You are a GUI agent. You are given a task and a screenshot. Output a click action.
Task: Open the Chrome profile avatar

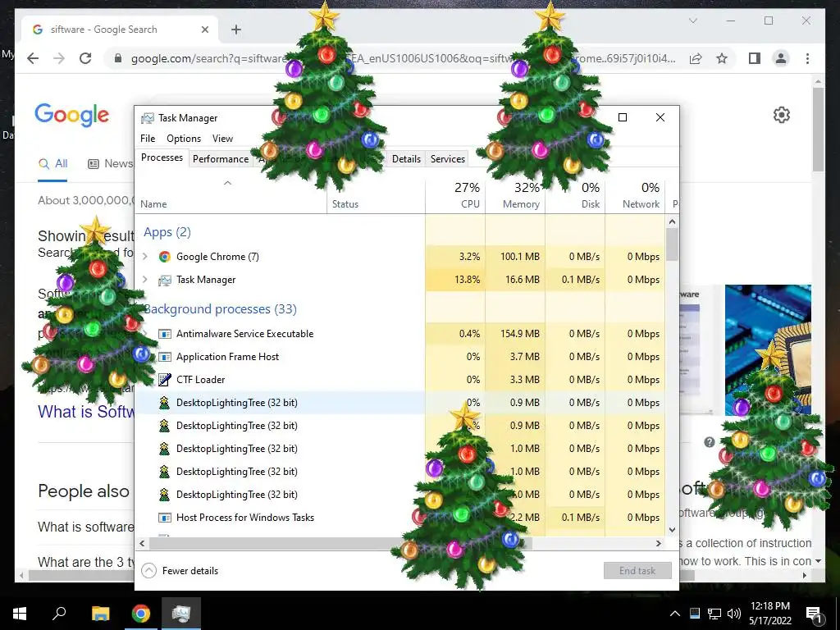781,58
